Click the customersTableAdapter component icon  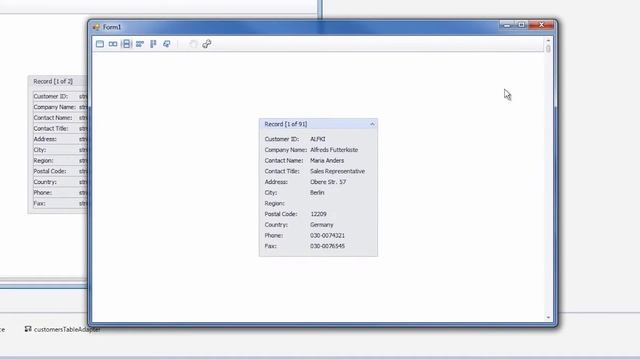pos(28,329)
